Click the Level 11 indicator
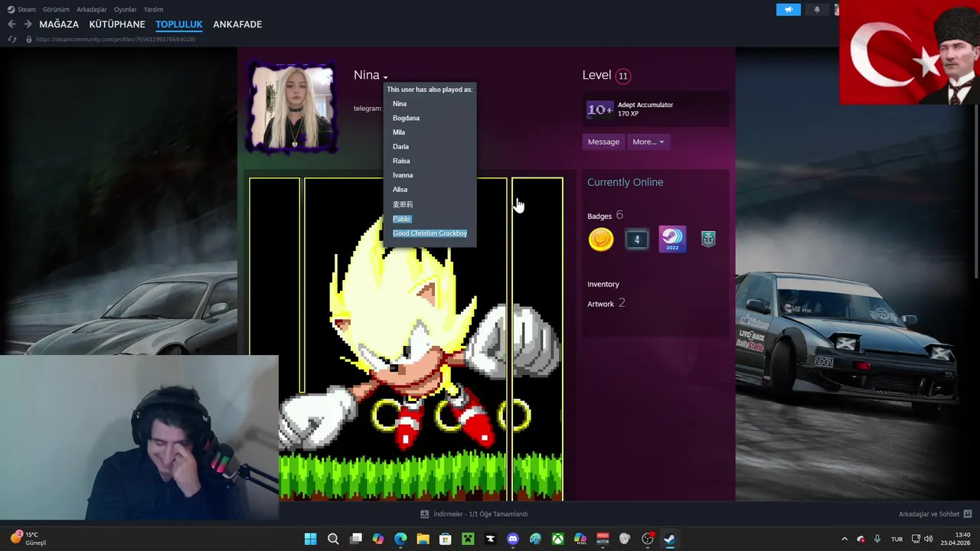Viewport: 980px width, 551px height. [x=606, y=75]
